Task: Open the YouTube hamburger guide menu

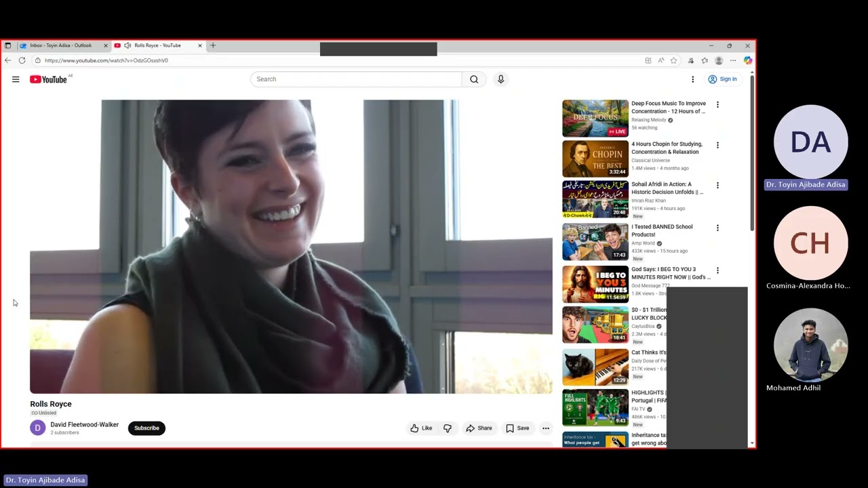Action: point(16,79)
